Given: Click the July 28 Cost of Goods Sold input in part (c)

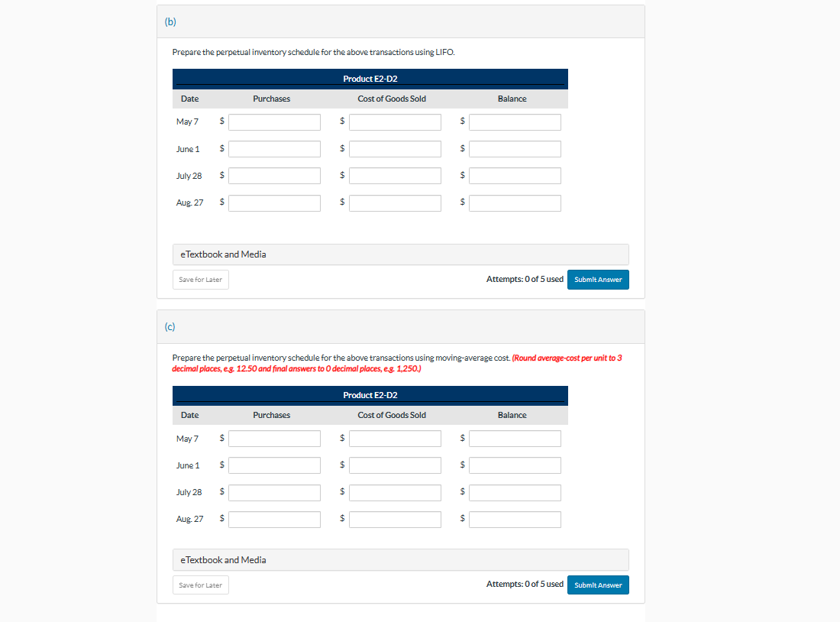Looking at the screenshot, I should tap(395, 492).
